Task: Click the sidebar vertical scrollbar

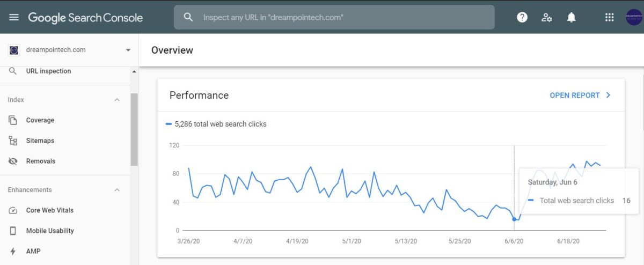Action: tap(134, 129)
